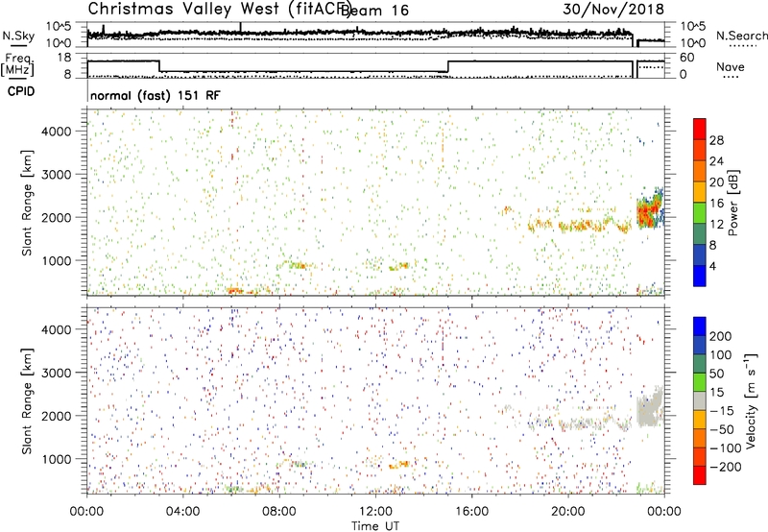Click the "-100" label on velocity colorbar
Image resolution: width=768 pixels, height=532 pixels.
click(x=725, y=448)
